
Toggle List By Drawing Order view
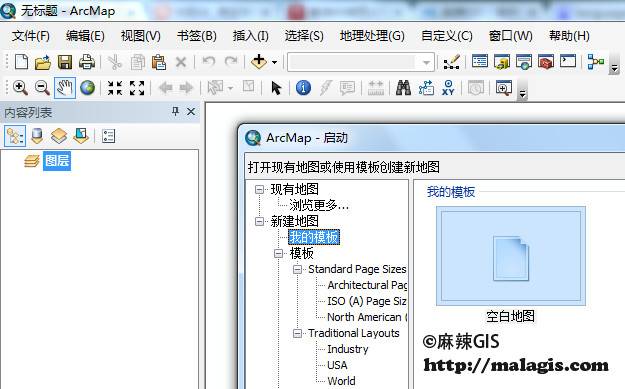tap(15, 136)
